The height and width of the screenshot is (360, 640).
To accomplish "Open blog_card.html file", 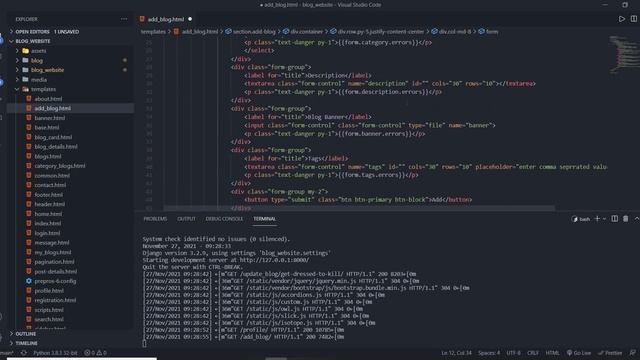I will pyautogui.click(x=53, y=137).
